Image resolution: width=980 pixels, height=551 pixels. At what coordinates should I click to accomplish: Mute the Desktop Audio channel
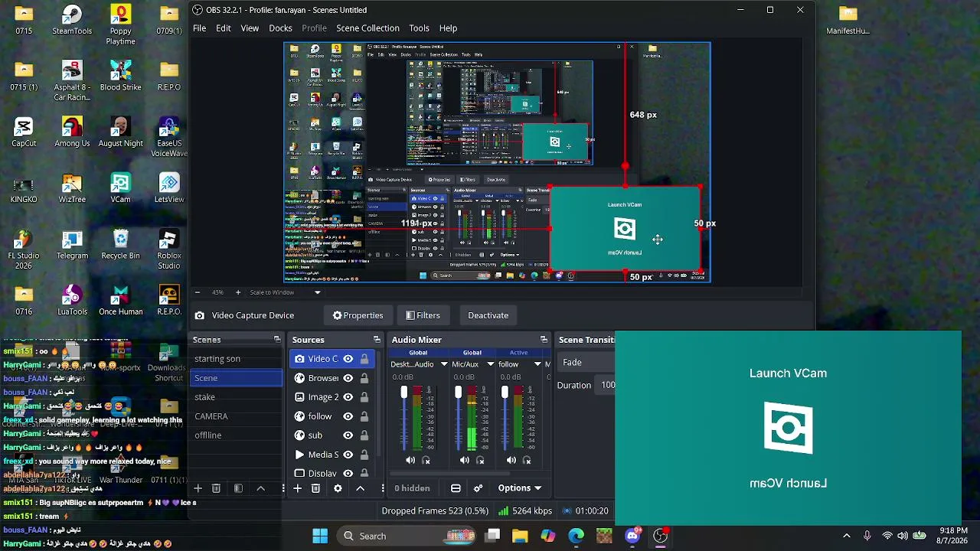pyautogui.click(x=410, y=461)
